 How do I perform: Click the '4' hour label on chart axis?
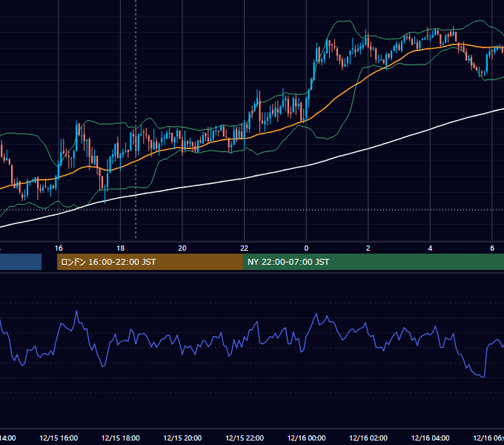430,248
